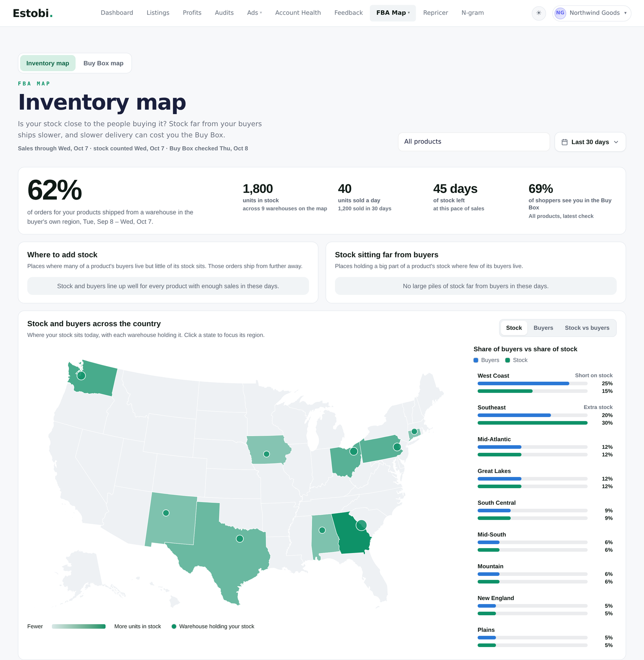Select the Georgia warehouse marker
The height and width of the screenshot is (660, 644).
pyautogui.click(x=361, y=525)
